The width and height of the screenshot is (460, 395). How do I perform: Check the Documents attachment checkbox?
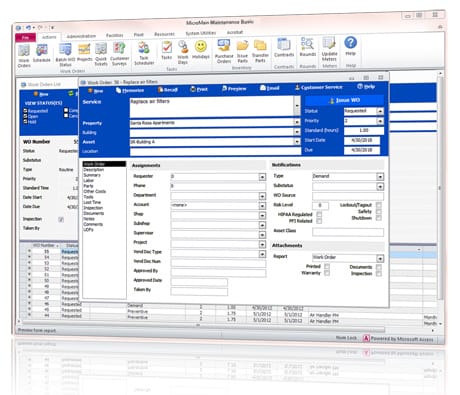[x=379, y=267]
